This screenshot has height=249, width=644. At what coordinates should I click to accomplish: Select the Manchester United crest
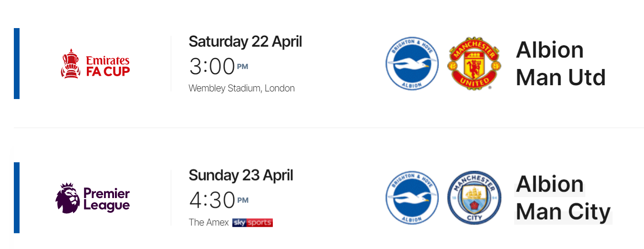474,64
